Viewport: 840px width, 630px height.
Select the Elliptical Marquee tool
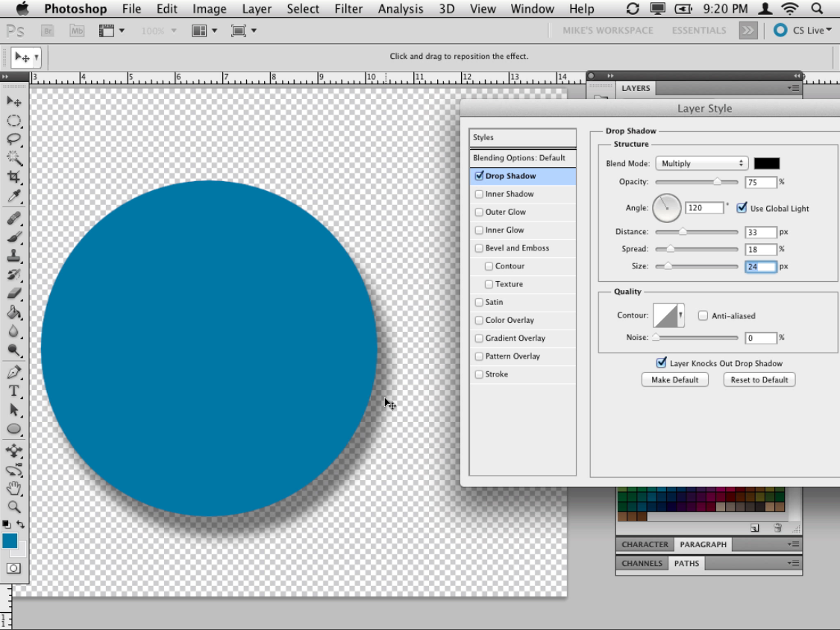coord(14,121)
